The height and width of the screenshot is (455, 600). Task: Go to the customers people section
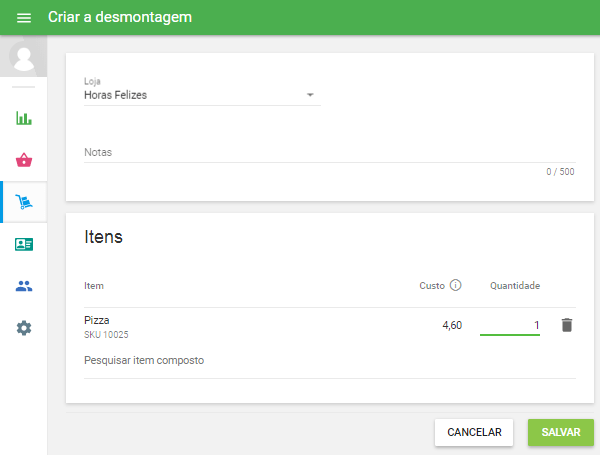(x=24, y=286)
